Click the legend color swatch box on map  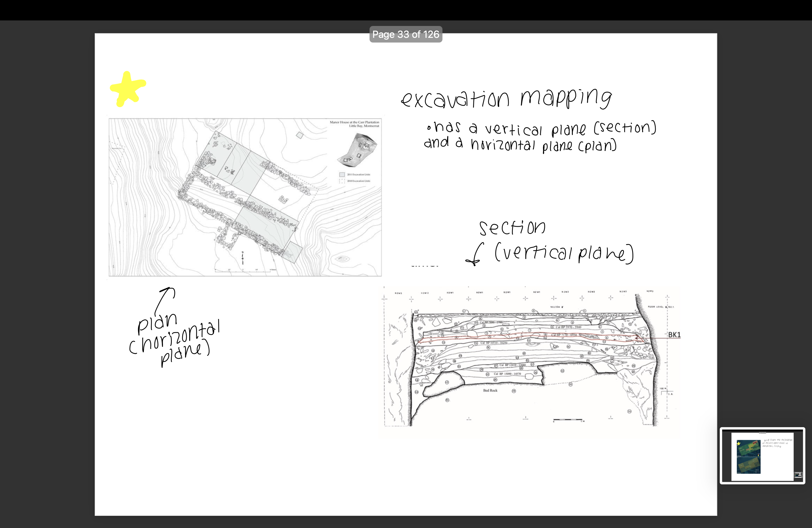(342, 175)
